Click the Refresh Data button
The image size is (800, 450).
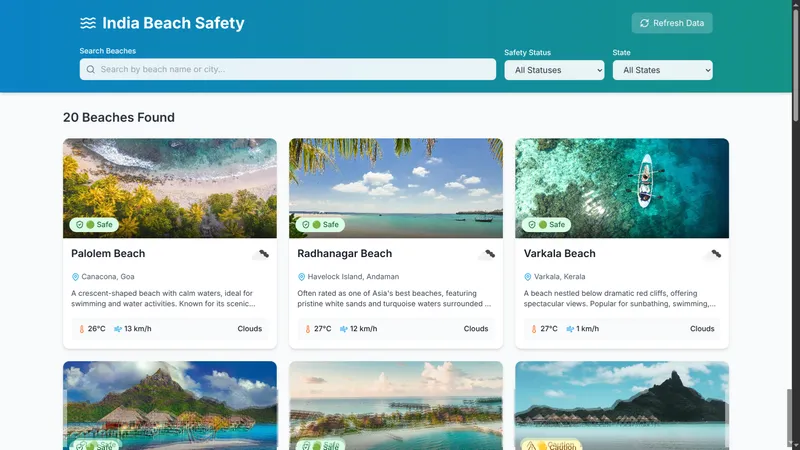[x=672, y=23]
